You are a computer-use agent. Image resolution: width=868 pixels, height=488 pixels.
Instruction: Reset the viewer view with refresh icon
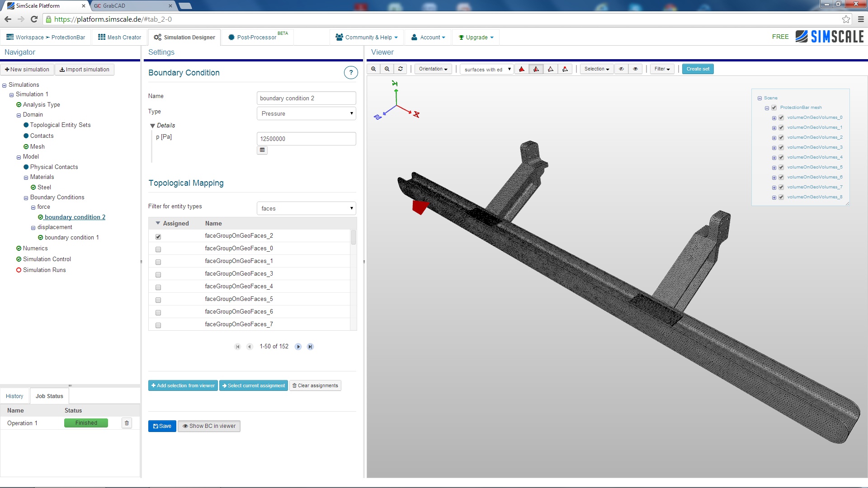[x=401, y=69]
